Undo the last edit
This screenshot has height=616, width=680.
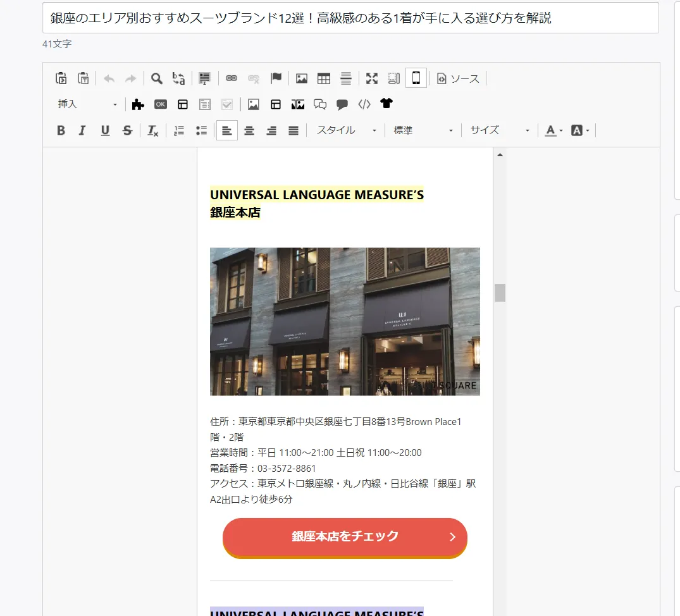pyautogui.click(x=108, y=78)
